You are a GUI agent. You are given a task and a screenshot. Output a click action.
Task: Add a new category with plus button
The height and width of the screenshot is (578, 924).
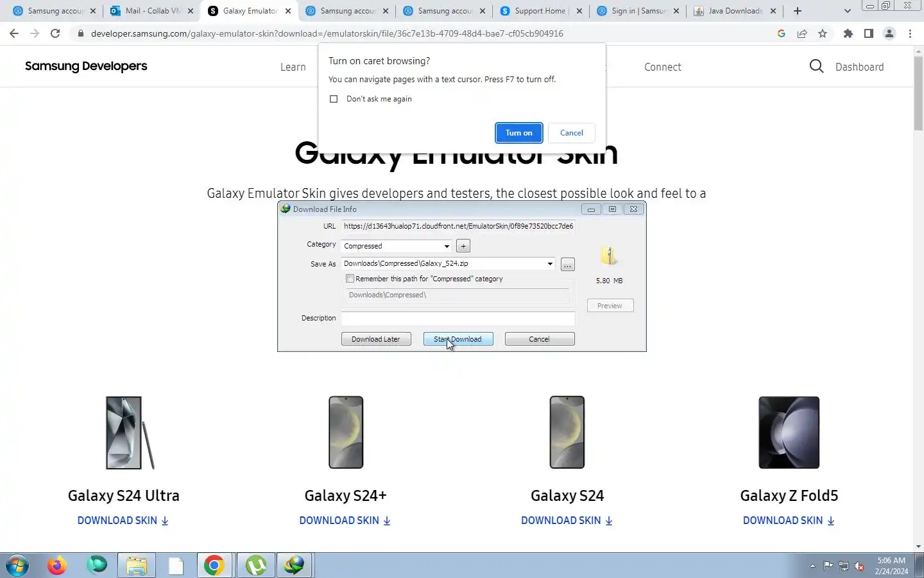[x=463, y=246]
